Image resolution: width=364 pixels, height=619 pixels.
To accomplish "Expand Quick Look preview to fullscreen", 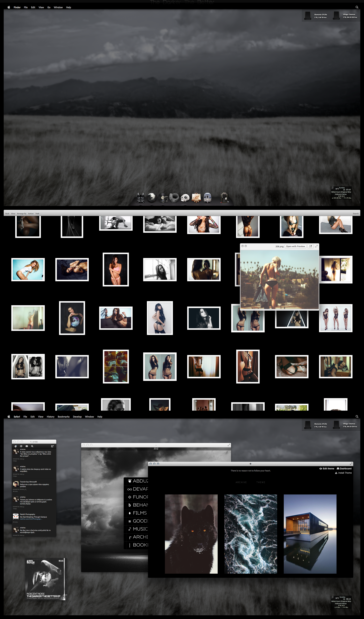I will (316, 246).
